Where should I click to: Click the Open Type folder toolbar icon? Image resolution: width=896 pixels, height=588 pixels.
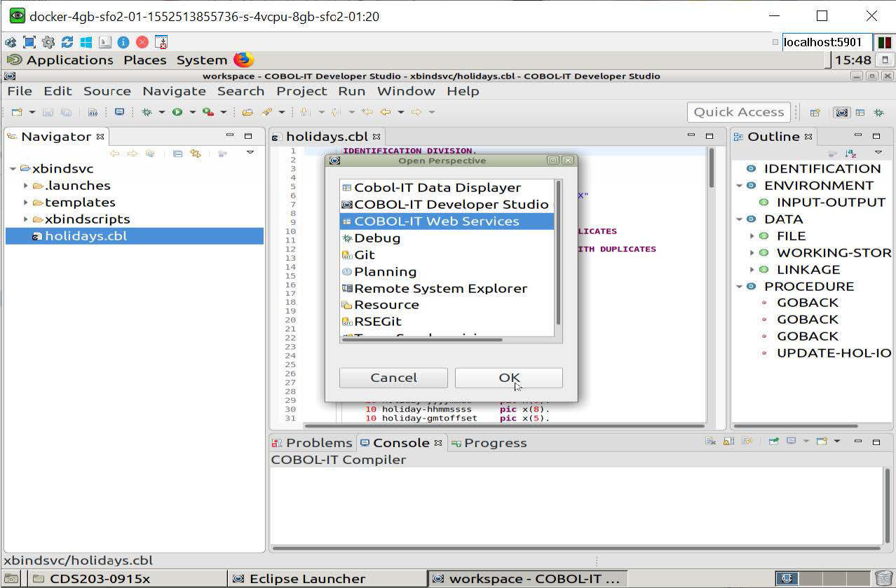tap(247, 112)
